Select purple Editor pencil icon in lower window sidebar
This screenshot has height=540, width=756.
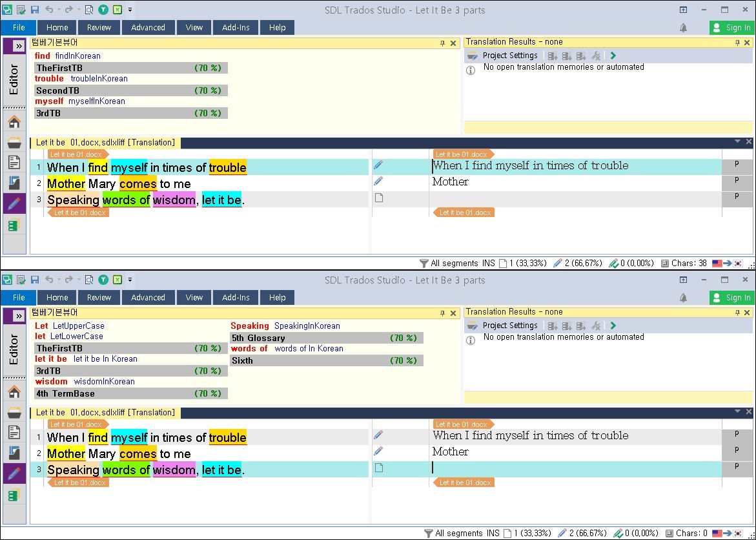click(x=14, y=473)
